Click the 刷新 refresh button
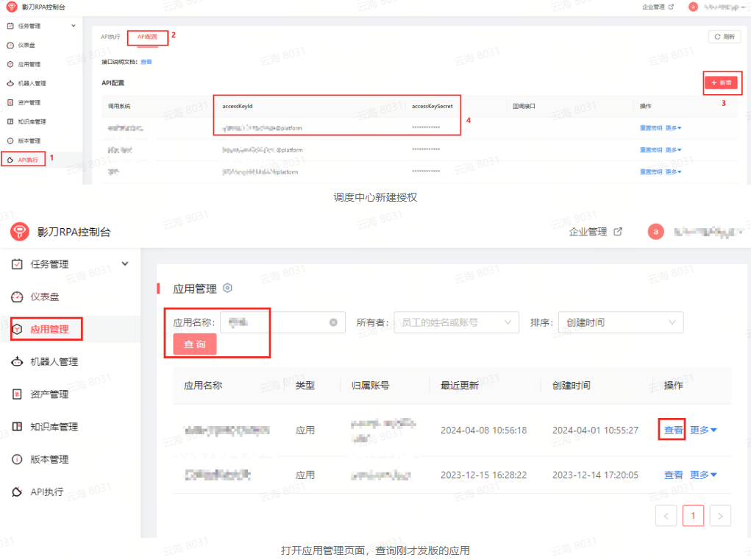This screenshot has height=560, width=751. click(x=725, y=37)
